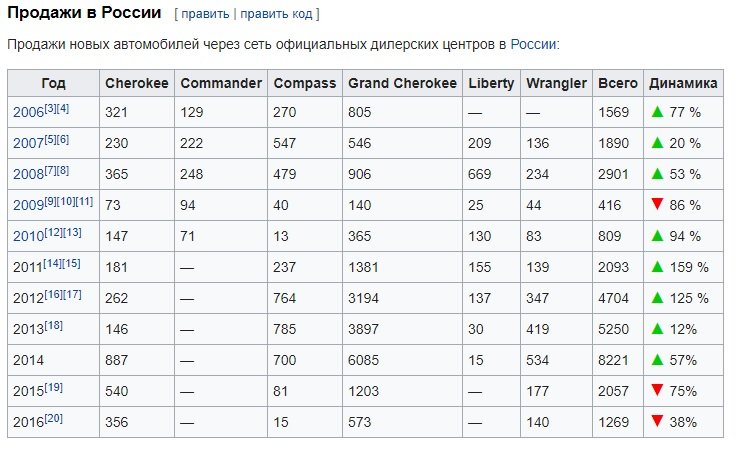Open the 2008 year link
745x460 pixels.
[28, 174]
